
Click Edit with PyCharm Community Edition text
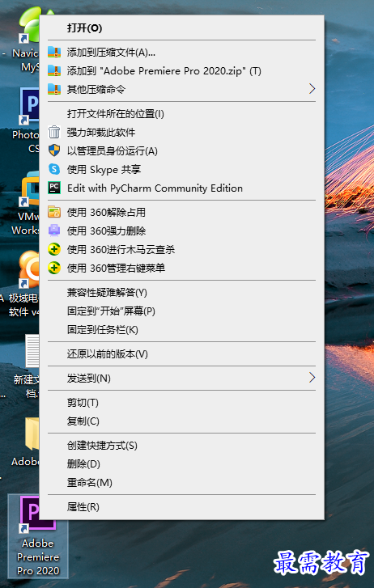155,188
